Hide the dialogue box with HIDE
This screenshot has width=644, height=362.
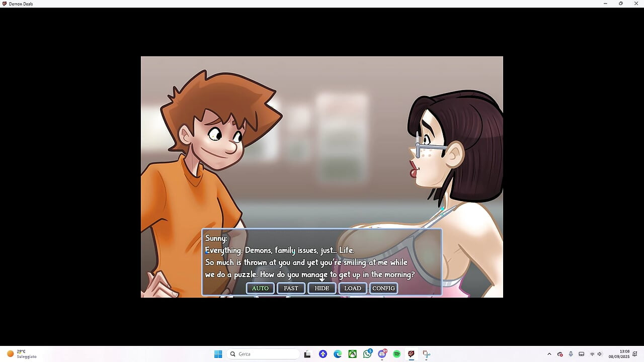click(x=321, y=288)
